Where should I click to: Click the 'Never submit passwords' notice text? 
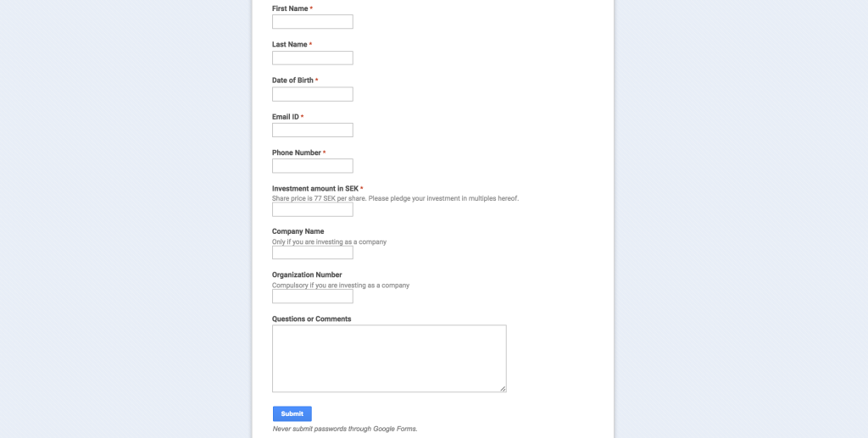coord(345,429)
